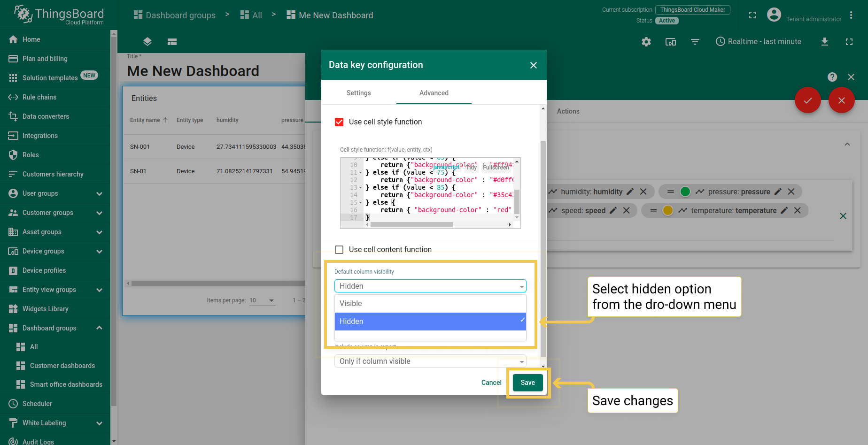
Task: Apply widget changes with red checkmark button
Action: click(808, 100)
